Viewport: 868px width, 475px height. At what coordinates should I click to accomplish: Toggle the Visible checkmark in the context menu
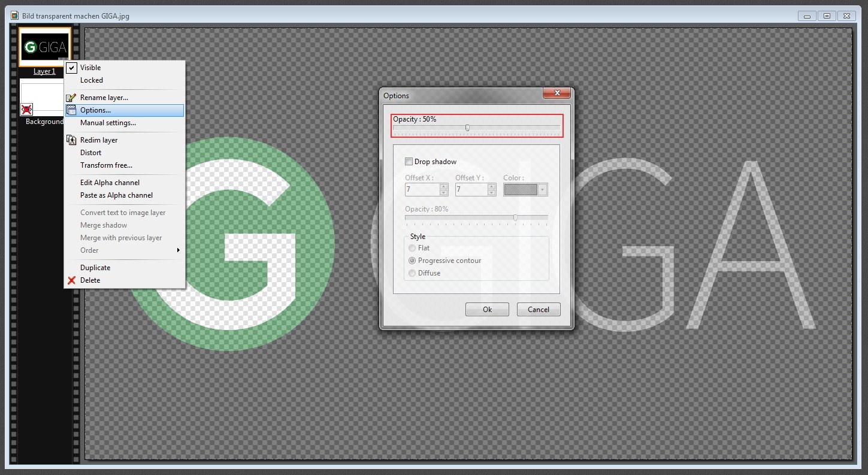[x=71, y=68]
